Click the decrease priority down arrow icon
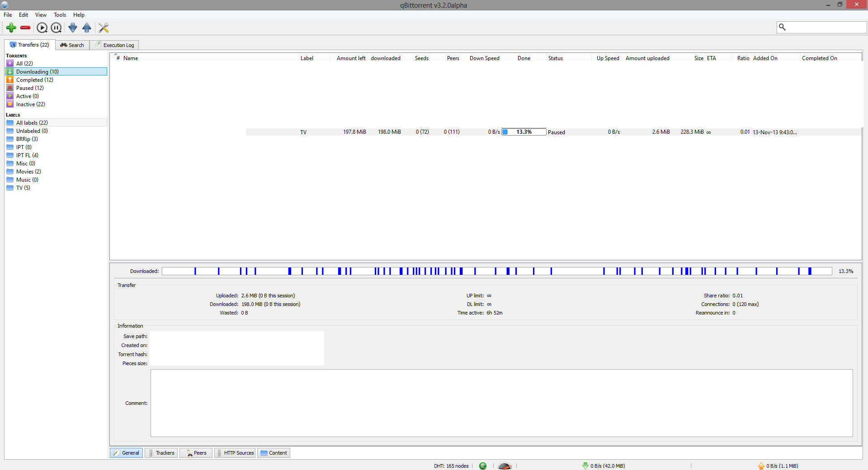This screenshot has height=470, width=868. point(72,28)
